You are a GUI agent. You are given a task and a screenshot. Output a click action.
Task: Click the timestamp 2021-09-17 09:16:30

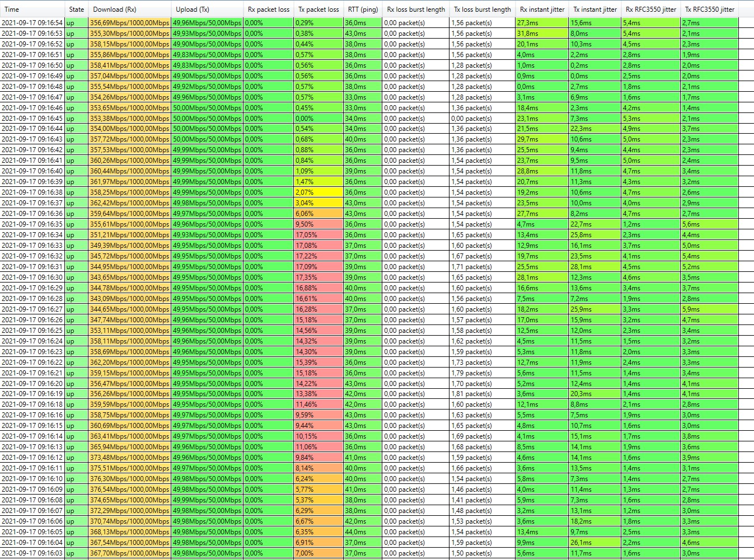[32, 277]
